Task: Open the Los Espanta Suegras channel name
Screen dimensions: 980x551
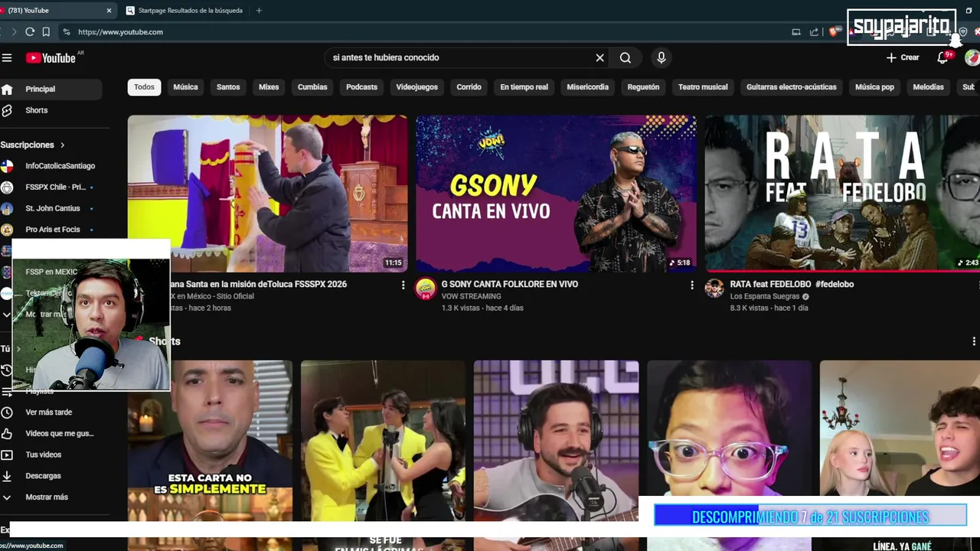Action: tap(765, 296)
